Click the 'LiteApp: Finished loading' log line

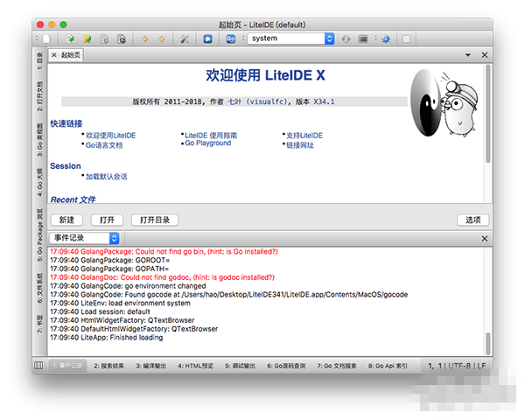[107, 337]
